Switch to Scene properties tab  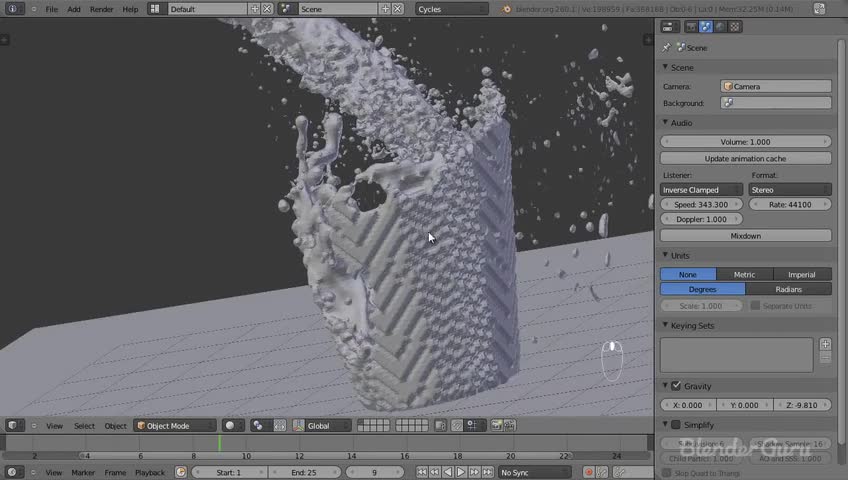point(706,26)
